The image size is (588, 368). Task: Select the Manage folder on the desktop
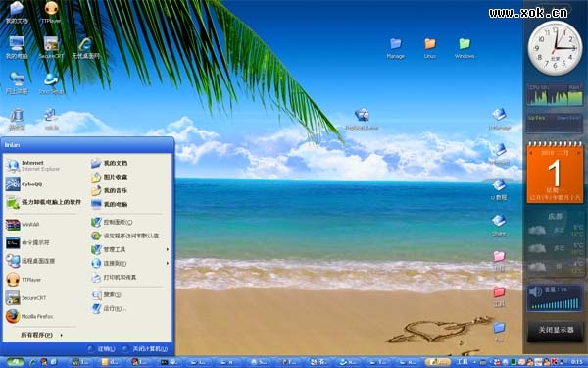(395, 48)
